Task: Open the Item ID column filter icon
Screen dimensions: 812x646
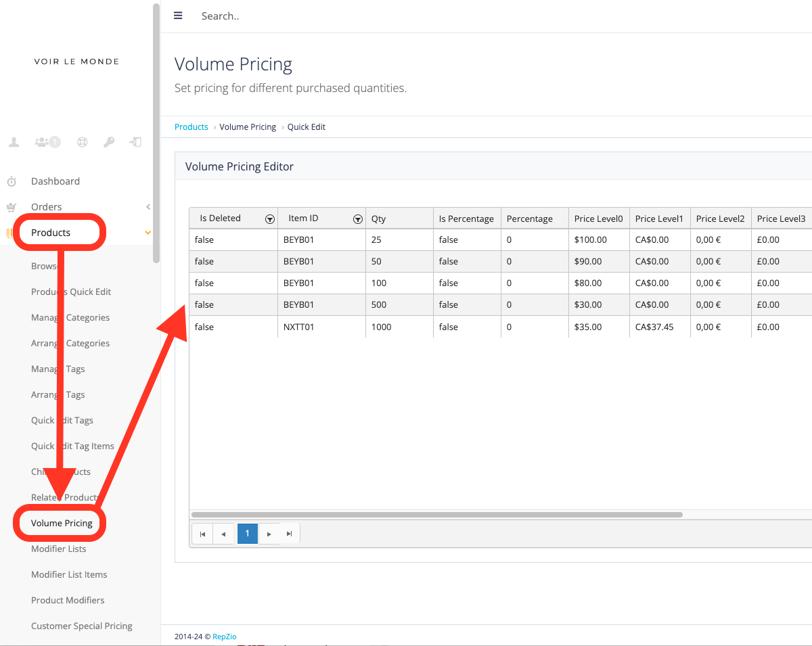Action: click(358, 218)
